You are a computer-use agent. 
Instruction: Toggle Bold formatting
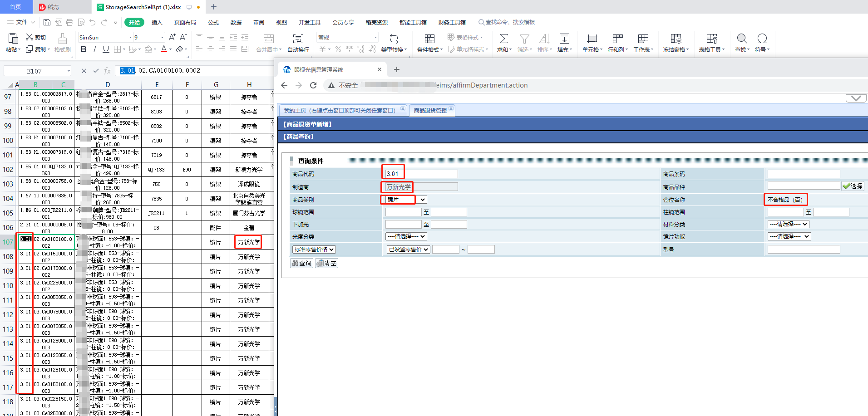tap(84, 49)
